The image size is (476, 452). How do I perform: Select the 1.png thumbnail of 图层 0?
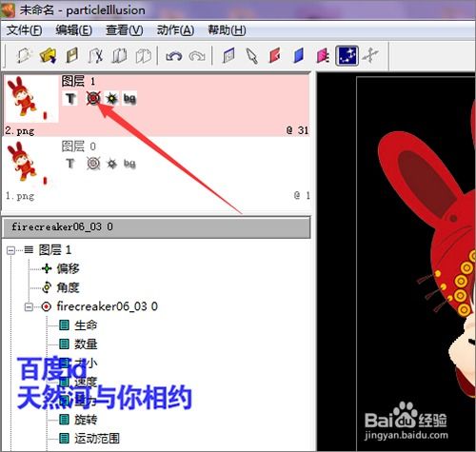31,164
